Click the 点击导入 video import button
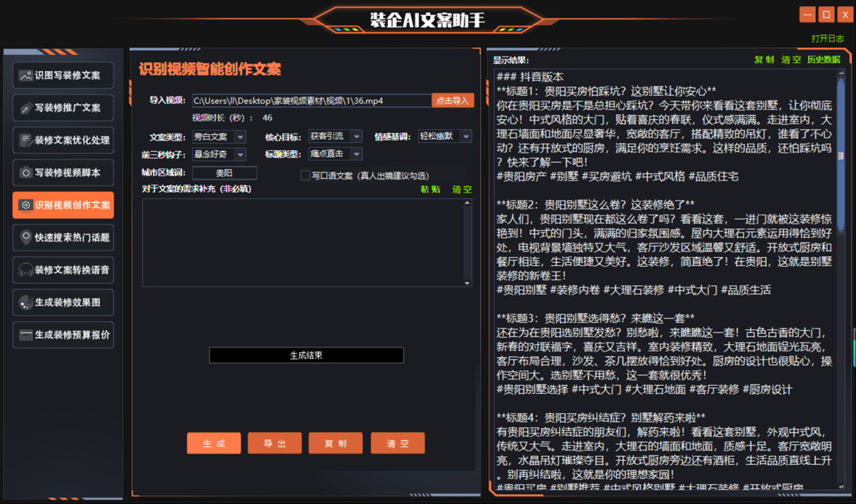Image resolution: width=856 pixels, height=504 pixels. 452,101
